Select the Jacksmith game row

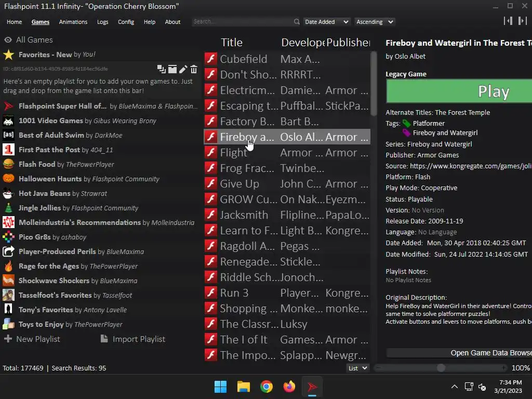pyautogui.click(x=287, y=215)
